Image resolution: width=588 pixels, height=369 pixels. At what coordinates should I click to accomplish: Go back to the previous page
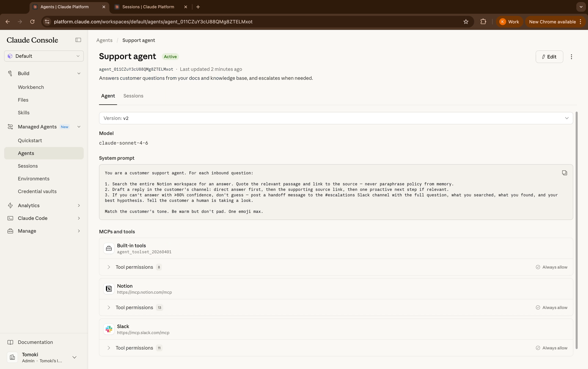[x=8, y=22]
